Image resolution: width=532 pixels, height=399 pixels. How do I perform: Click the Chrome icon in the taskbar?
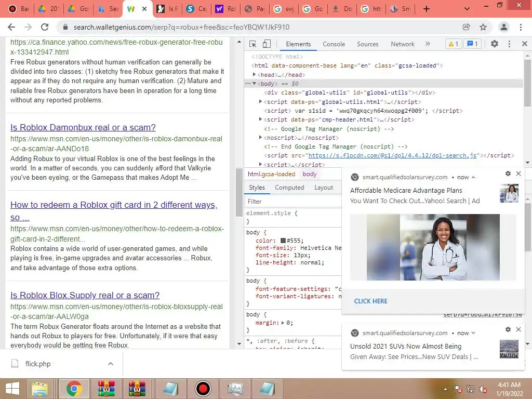74,389
